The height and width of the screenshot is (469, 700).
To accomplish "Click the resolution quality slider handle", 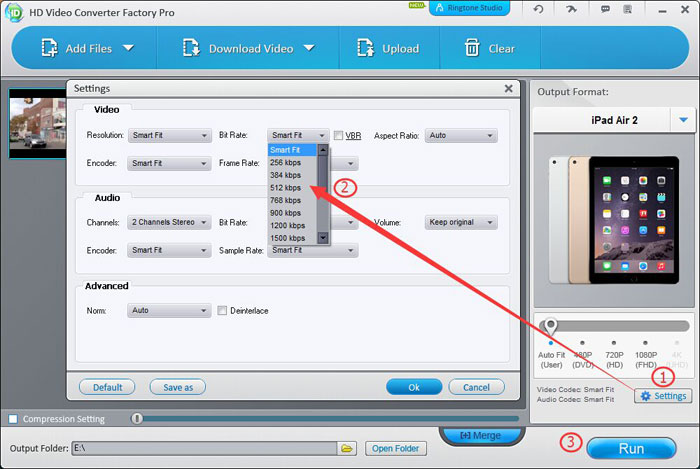I will 550,326.
